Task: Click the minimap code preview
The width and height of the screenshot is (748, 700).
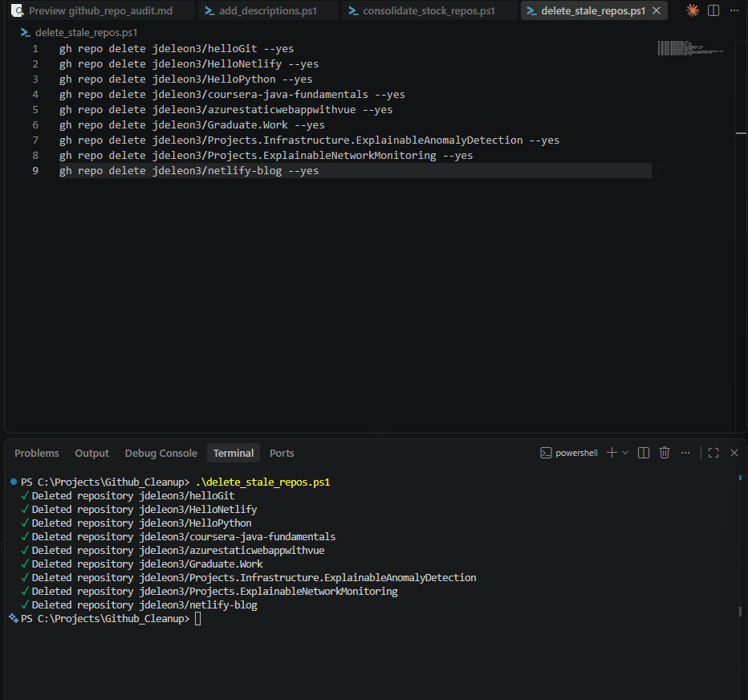Action: coord(690,47)
